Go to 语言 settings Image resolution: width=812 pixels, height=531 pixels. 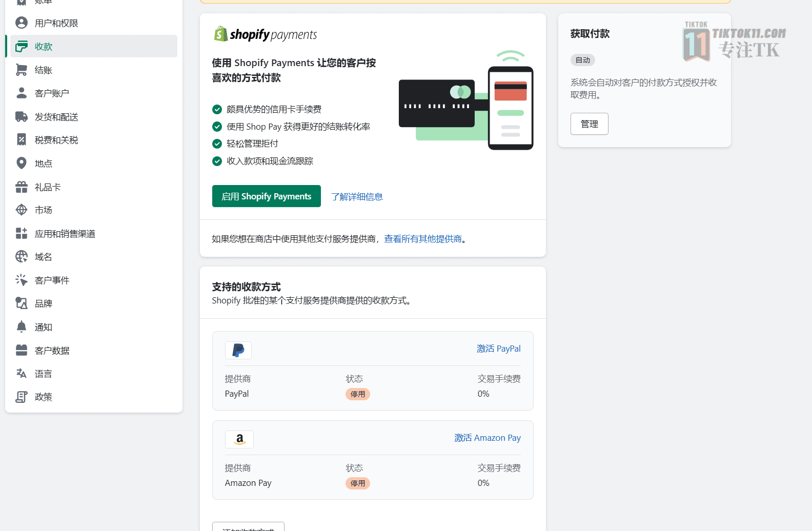(94, 374)
